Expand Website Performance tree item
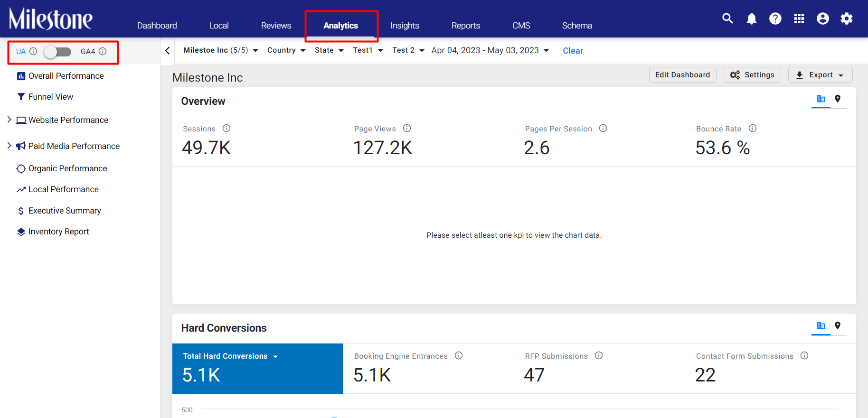The image size is (868, 418). click(x=9, y=120)
